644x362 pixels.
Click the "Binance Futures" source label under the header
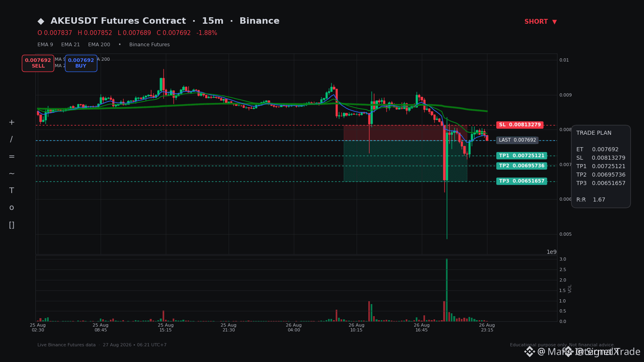tap(149, 45)
